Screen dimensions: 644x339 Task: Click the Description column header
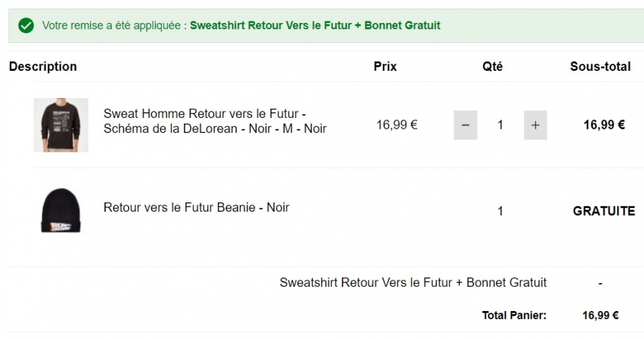pyautogui.click(x=43, y=67)
